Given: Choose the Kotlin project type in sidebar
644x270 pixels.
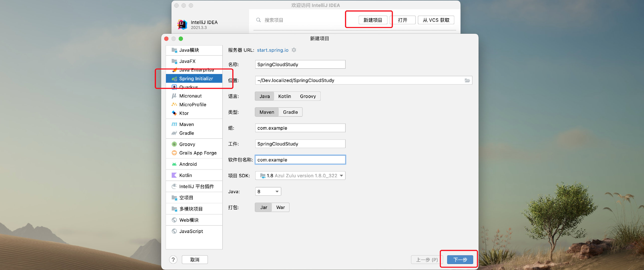Looking at the screenshot, I should click(x=185, y=175).
